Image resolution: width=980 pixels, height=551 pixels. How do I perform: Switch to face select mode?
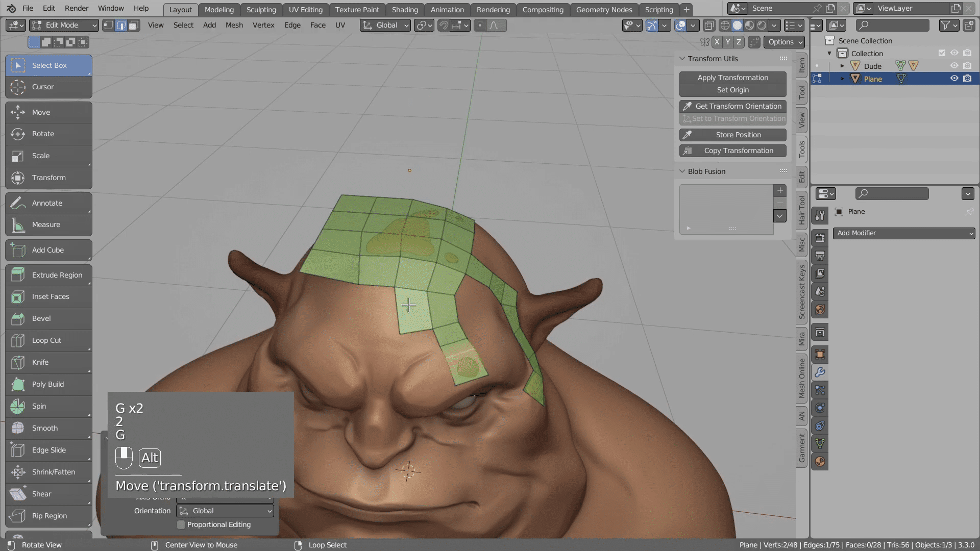coord(134,25)
